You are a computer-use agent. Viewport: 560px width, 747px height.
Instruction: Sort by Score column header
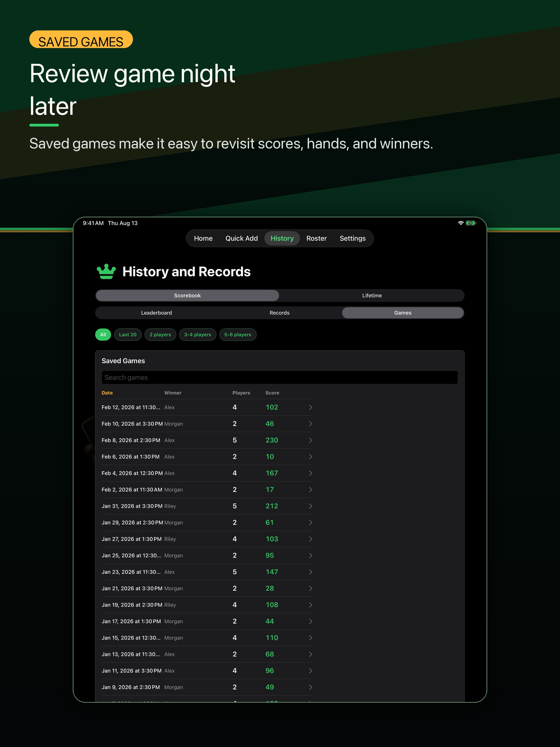[272, 393]
